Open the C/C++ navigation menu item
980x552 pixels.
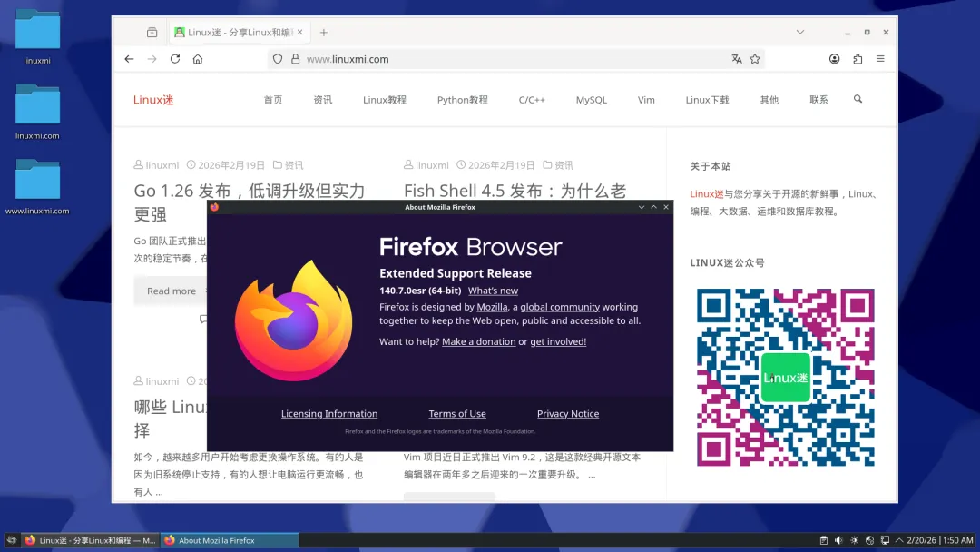click(x=532, y=100)
